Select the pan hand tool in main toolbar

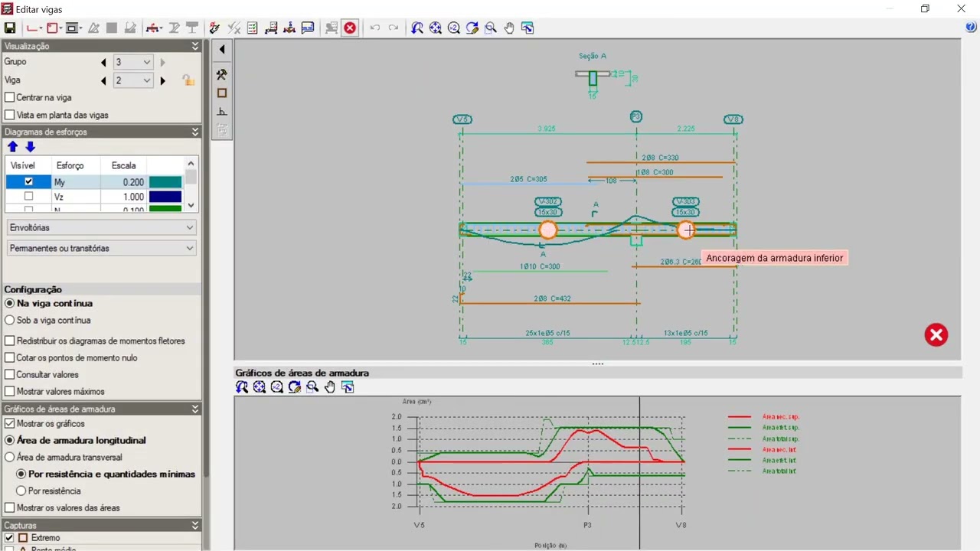pyautogui.click(x=509, y=28)
